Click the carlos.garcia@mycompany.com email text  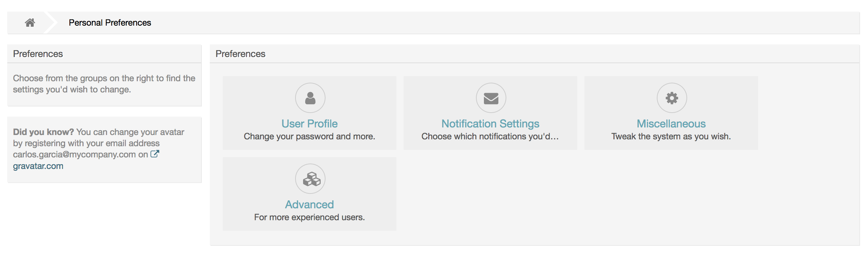click(74, 155)
